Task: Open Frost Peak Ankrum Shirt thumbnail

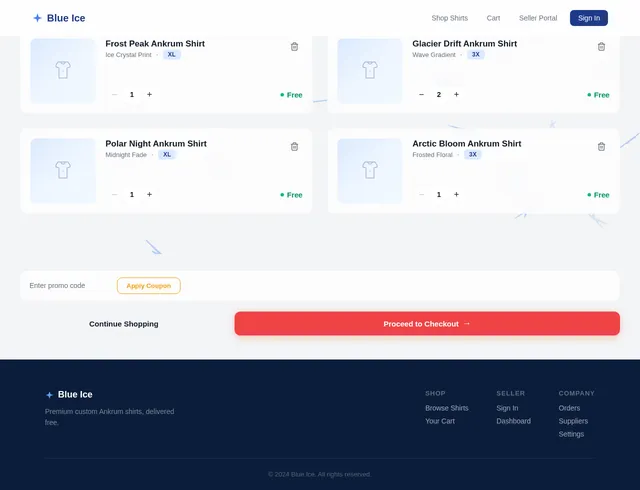Action: [63, 70]
